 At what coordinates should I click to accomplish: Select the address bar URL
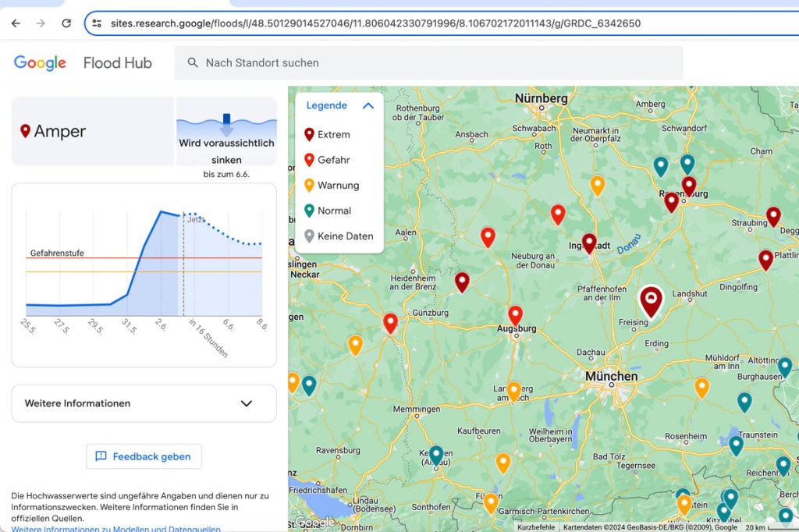tap(375, 23)
